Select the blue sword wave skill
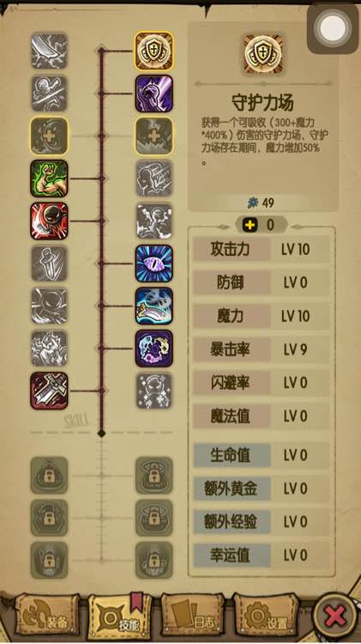Image resolution: width=361 pixels, height=644 pixels. coord(153,306)
